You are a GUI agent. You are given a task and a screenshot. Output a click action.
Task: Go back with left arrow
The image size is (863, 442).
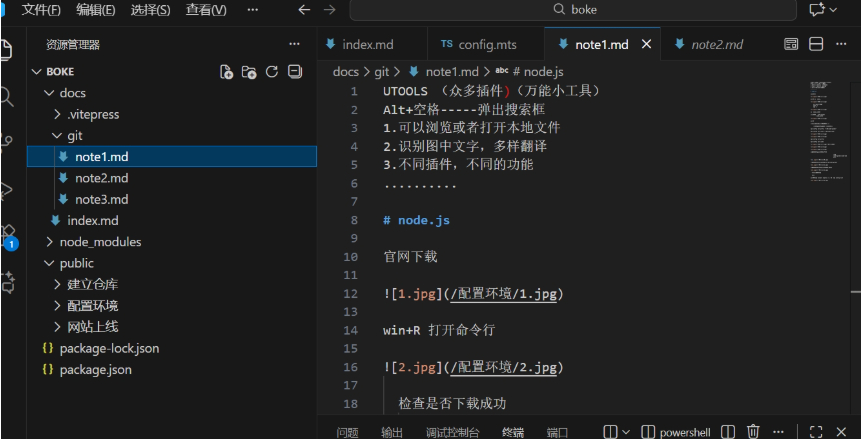pos(304,10)
